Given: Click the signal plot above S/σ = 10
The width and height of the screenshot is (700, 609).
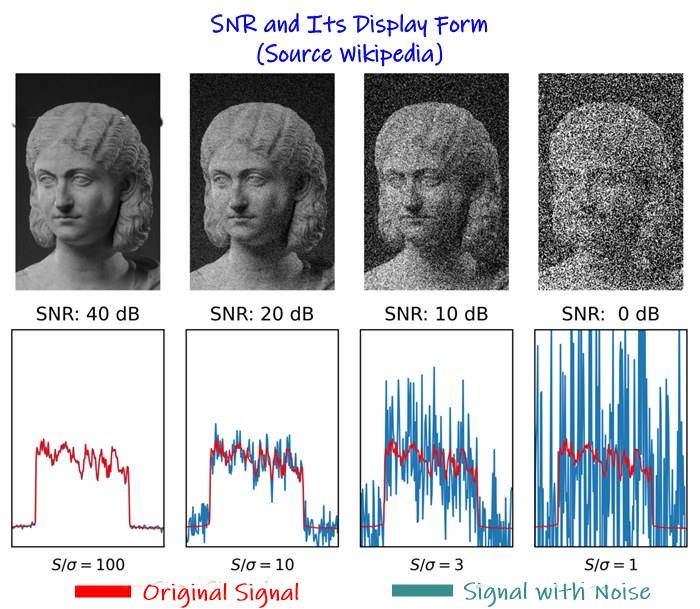Looking at the screenshot, I should (262, 438).
